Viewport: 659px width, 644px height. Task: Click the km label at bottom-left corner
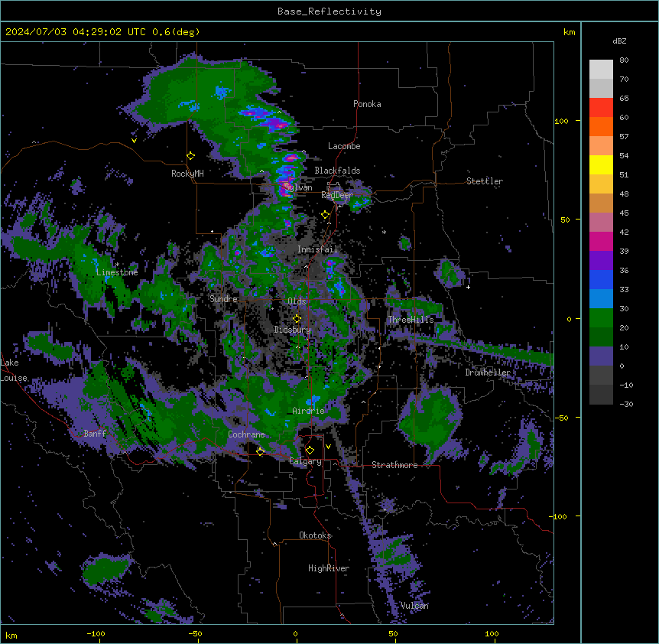[x=11, y=636]
